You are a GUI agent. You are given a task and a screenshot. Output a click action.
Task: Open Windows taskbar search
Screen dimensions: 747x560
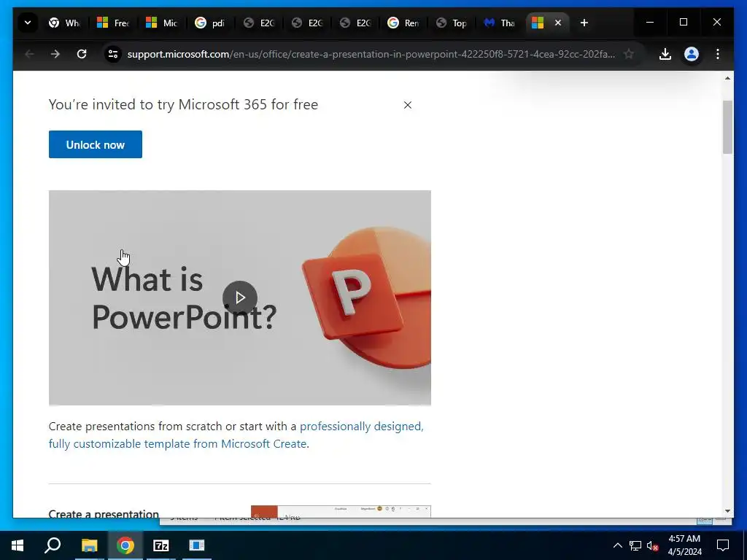53,545
